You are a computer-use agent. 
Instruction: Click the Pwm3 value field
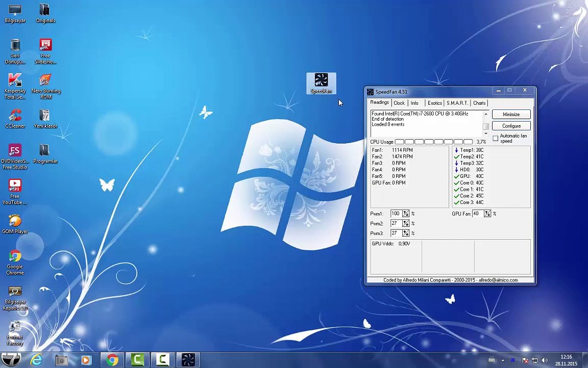(x=396, y=233)
